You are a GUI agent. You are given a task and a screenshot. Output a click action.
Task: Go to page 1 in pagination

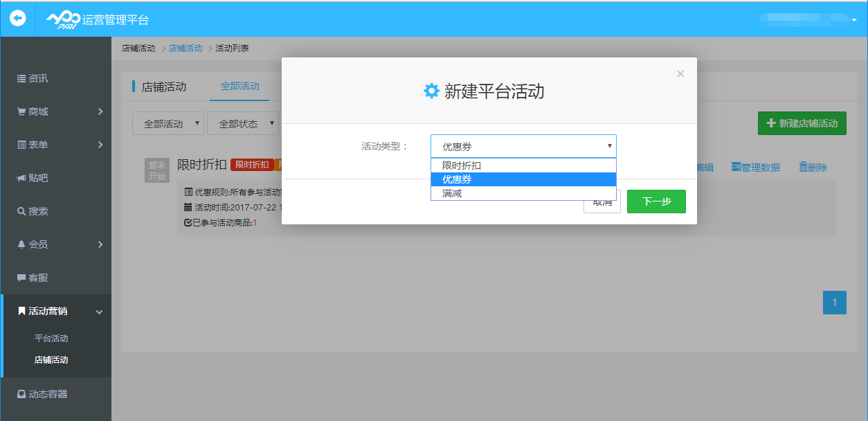click(x=835, y=302)
